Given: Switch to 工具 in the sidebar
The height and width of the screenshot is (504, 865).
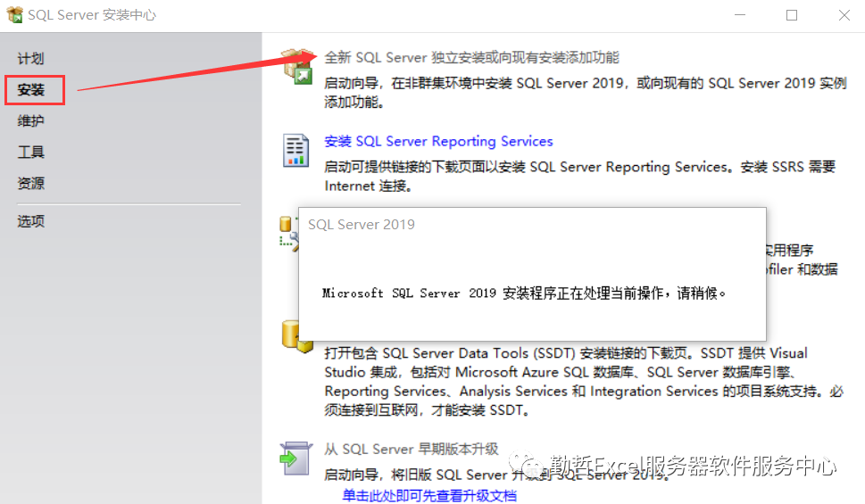Looking at the screenshot, I should point(30,152).
